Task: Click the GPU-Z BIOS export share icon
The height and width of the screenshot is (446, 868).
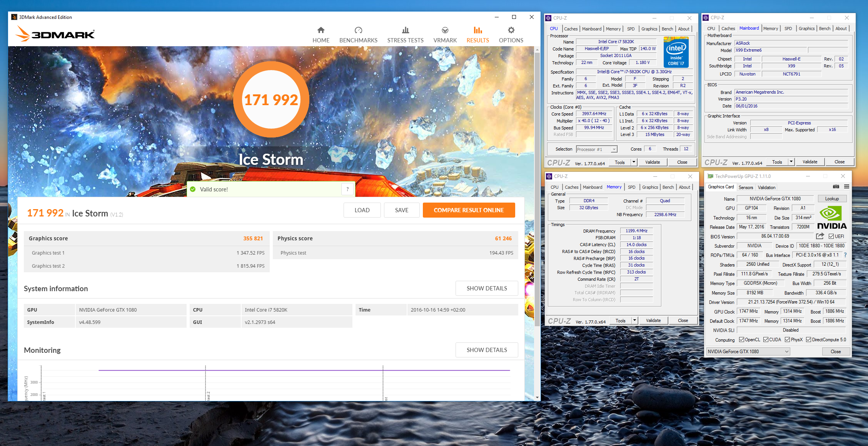Action: click(820, 236)
